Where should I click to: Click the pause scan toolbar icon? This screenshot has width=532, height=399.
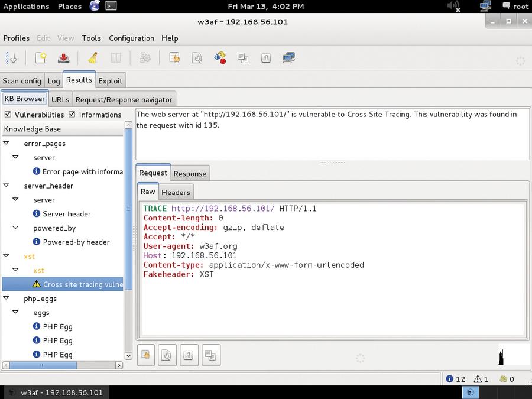(x=116, y=58)
